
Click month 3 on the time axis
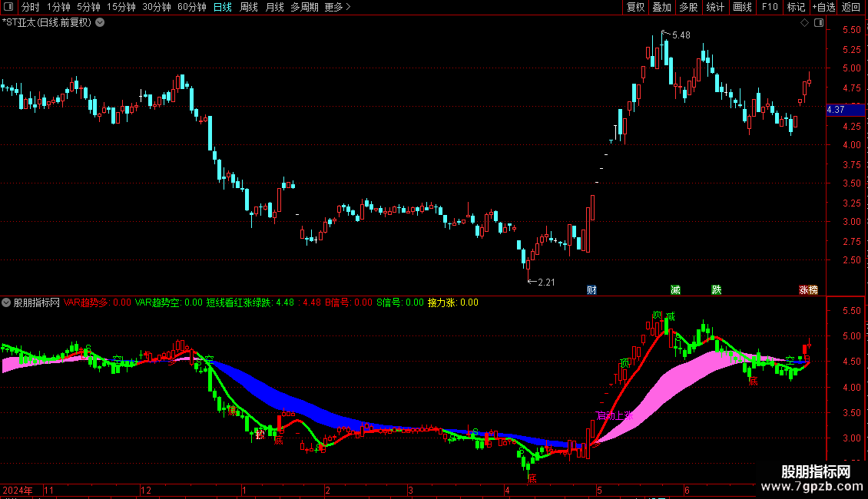tap(410, 490)
